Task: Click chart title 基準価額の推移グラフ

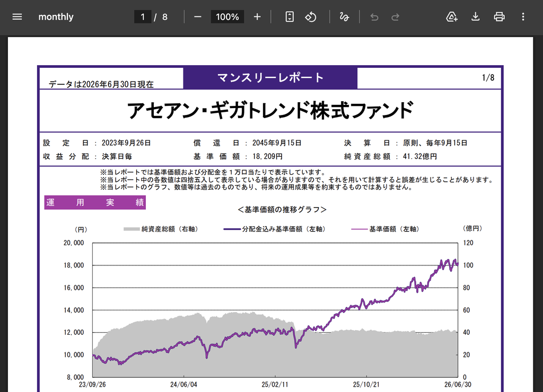Action: tap(282, 210)
